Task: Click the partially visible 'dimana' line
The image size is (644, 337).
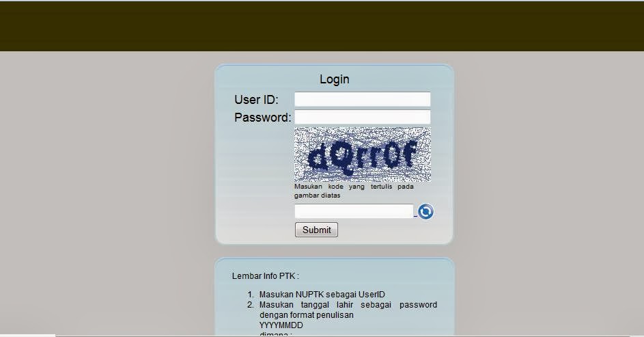Action: coord(276,334)
